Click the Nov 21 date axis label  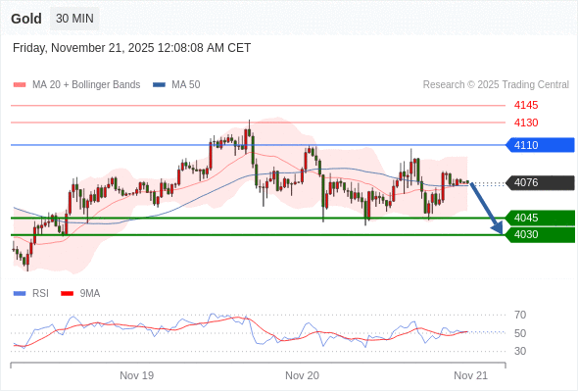tap(471, 375)
